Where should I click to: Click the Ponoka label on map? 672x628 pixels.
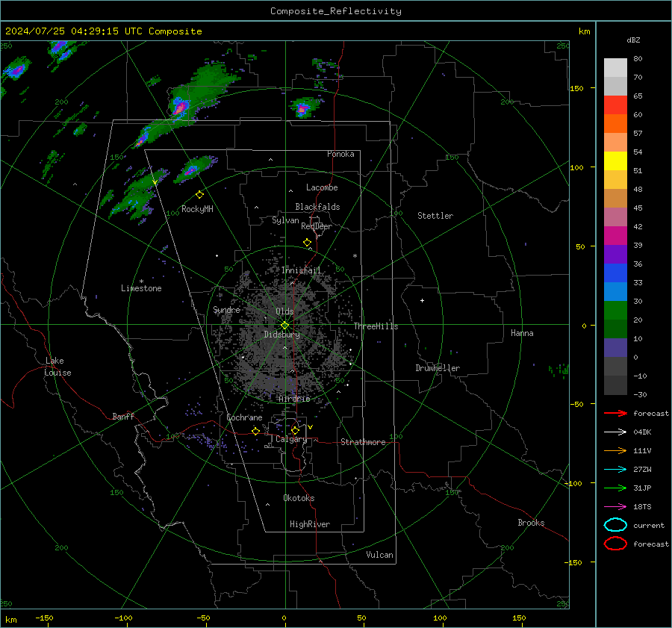tap(340, 154)
